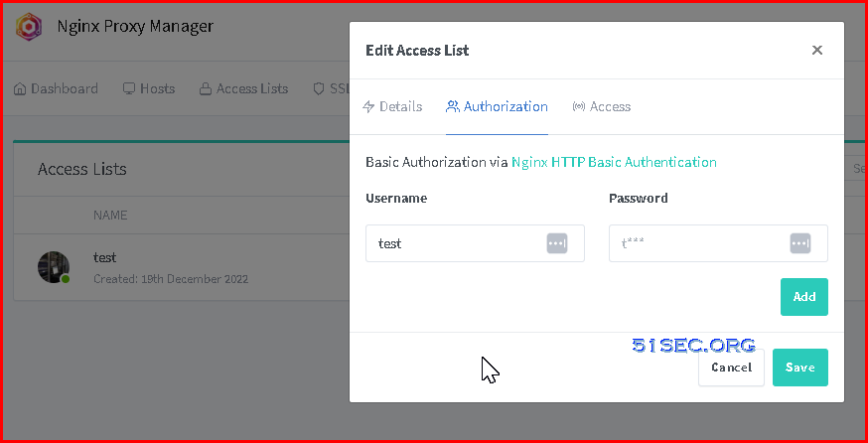Screen dimensions: 868x443
Task: Switch to the Access tab
Action: coord(601,106)
